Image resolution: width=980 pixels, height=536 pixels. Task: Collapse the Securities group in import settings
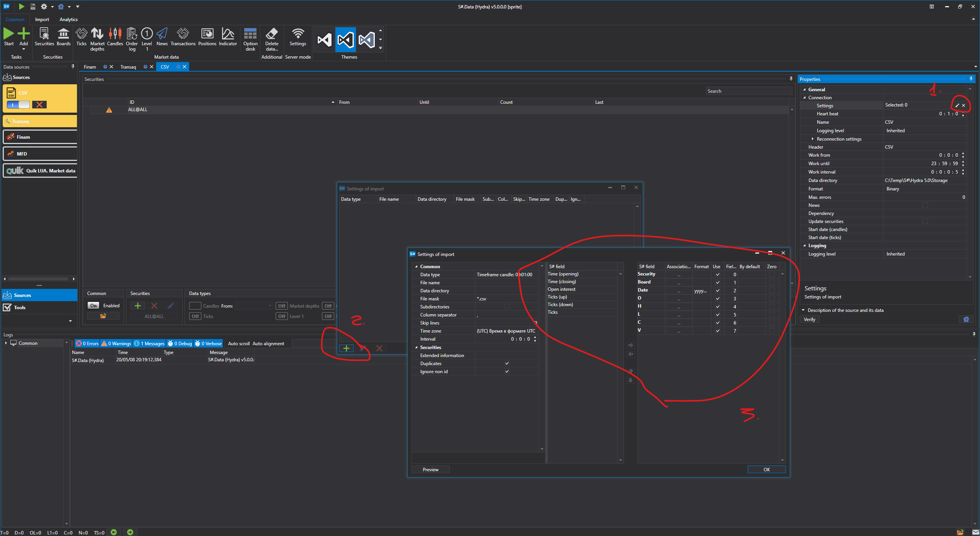click(x=416, y=347)
